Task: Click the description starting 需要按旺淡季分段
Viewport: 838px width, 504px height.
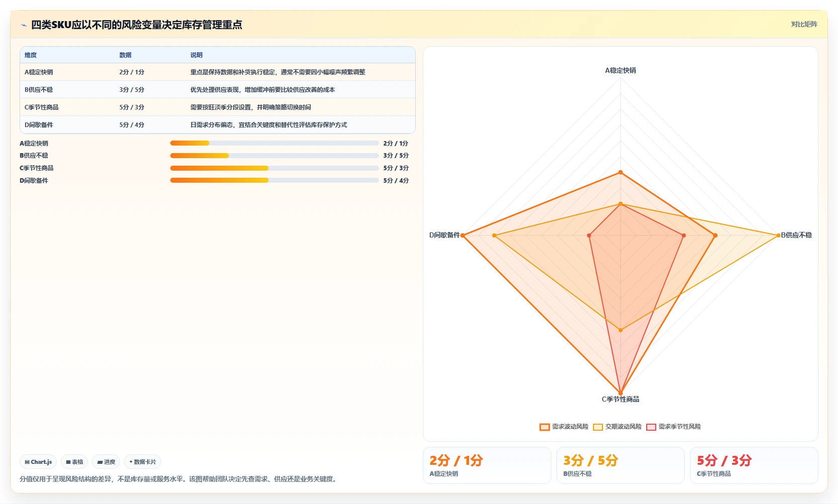Action: pyautogui.click(x=251, y=107)
